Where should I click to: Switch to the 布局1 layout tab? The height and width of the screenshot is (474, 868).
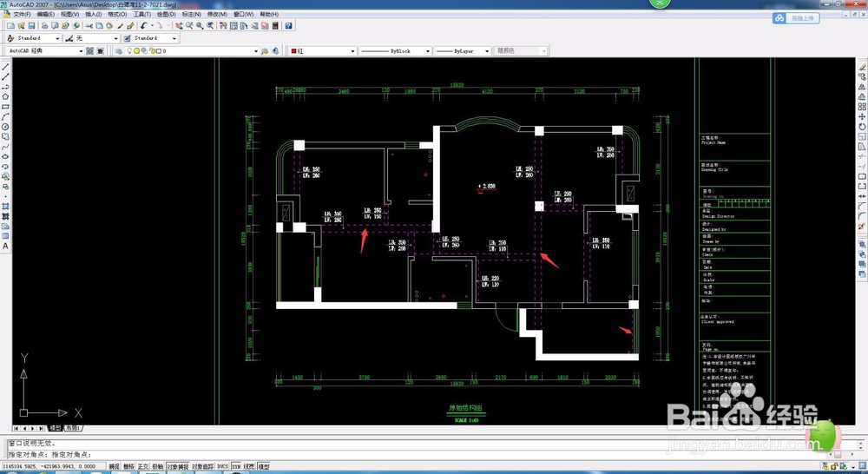74,428
